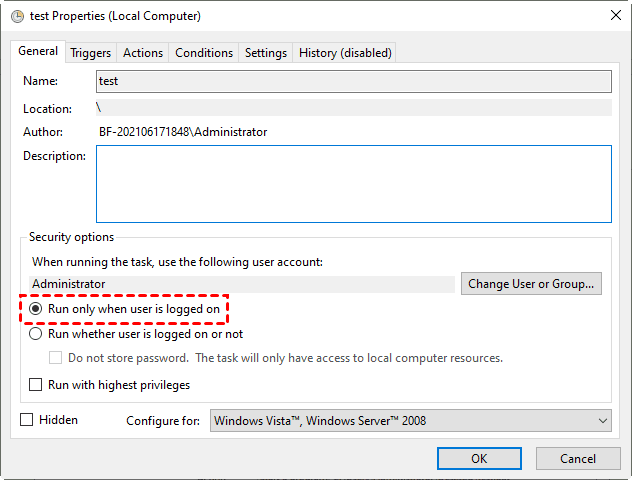Check the Hidden checkbox
This screenshot has height=480, width=632.
pyautogui.click(x=27, y=420)
